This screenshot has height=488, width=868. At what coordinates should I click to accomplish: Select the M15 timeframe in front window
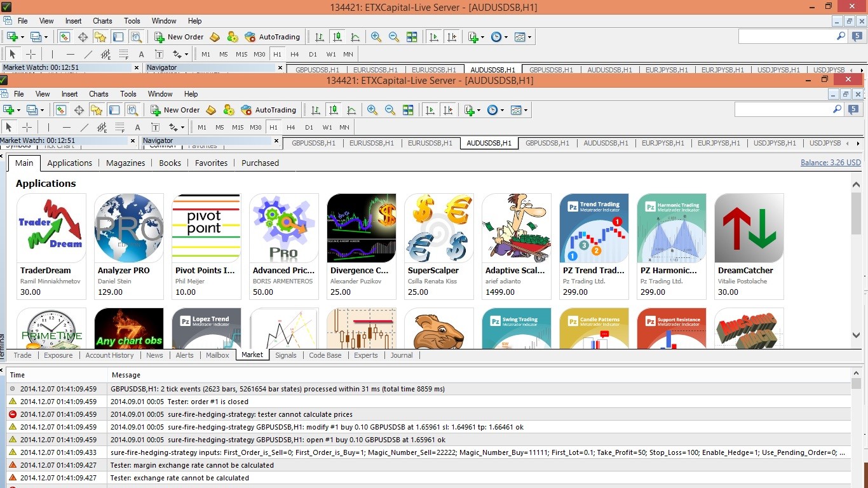click(238, 127)
